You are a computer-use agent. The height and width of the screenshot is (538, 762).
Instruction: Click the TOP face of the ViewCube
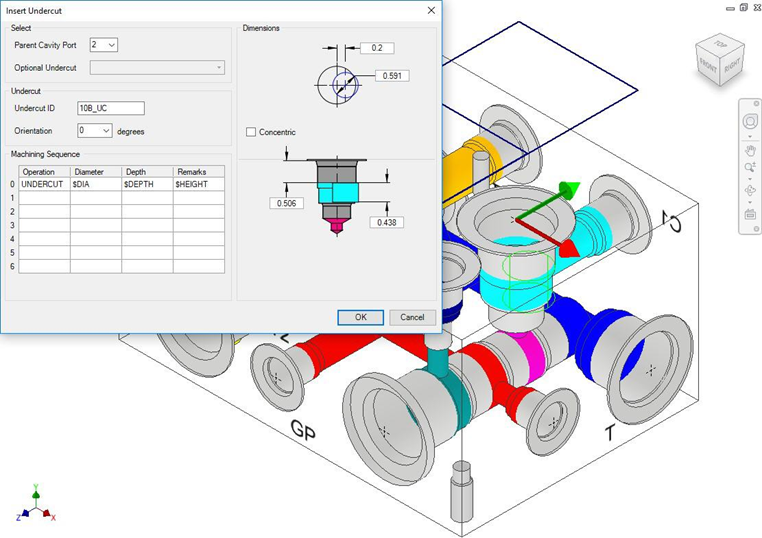[721, 46]
